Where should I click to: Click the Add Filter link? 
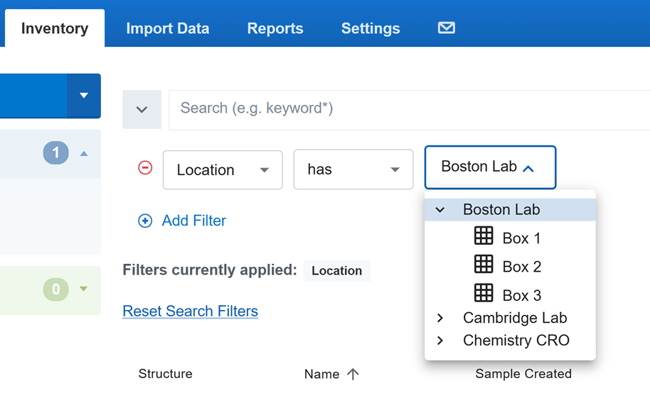point(194,221)
